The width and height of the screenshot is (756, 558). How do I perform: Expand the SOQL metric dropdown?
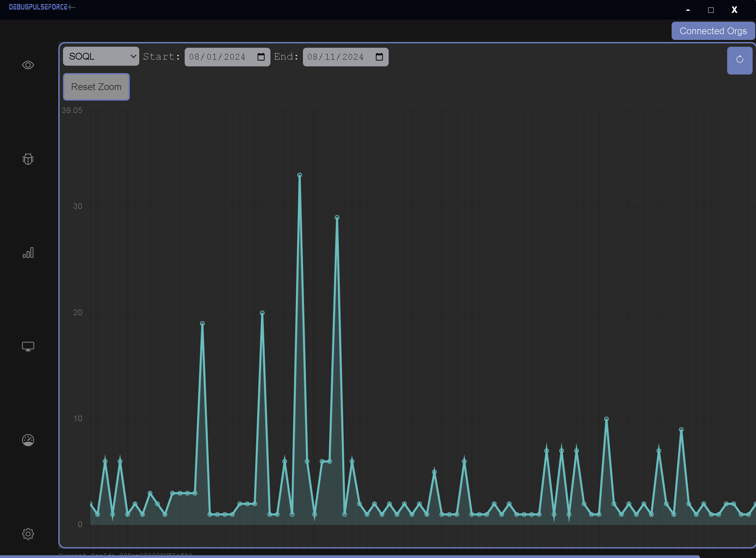click(x=101, y=57)
